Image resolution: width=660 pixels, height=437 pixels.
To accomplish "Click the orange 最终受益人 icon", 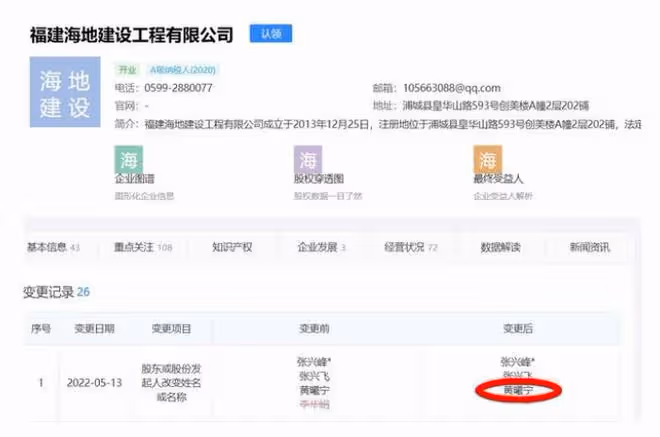I will tap(487, 160).
